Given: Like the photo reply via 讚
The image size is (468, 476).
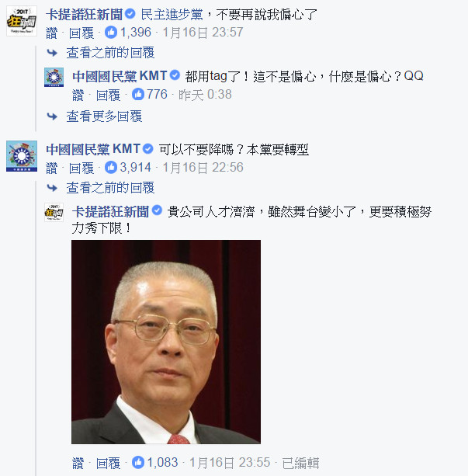Looking at the screenshot, I should [78, 463].
